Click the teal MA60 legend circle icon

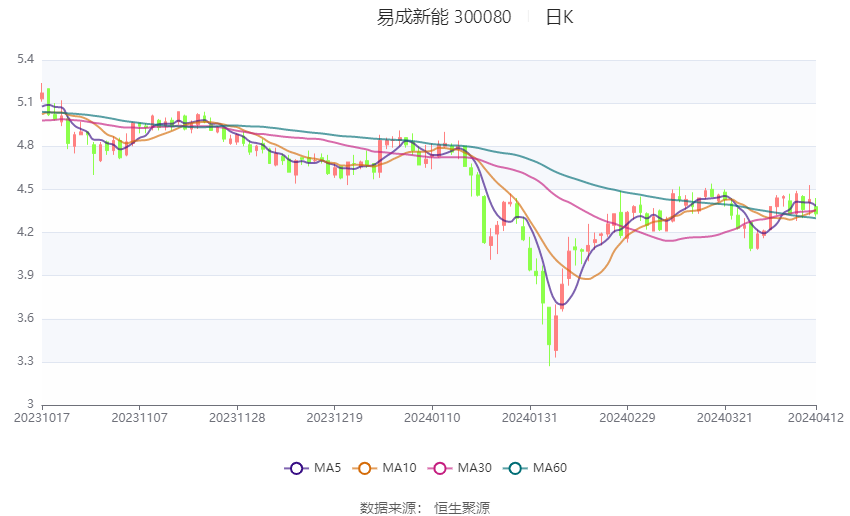515,469
